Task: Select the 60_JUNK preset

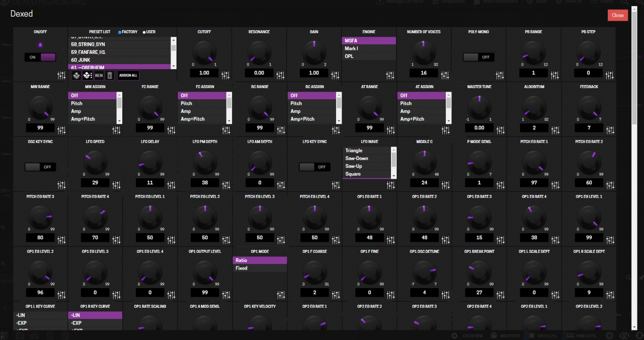Action: coord(120,60)
